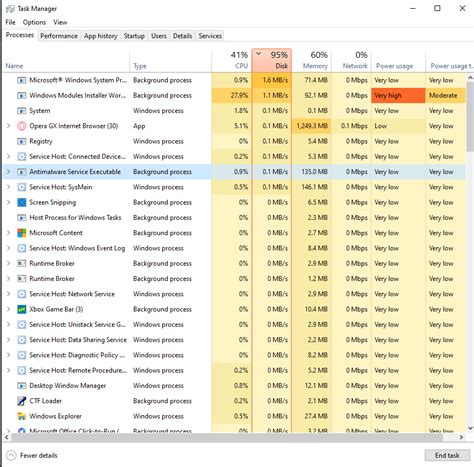
Task: Sort by Network column header
Action: [x=352, y=60]
